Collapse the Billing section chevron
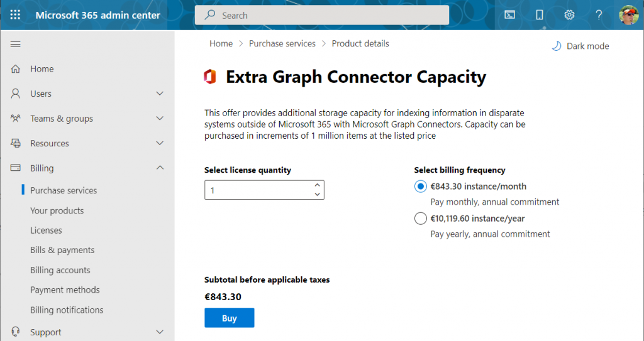 tap(160, 168)
